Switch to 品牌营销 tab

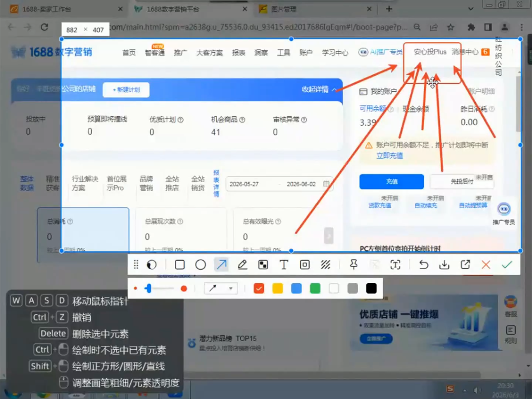[x=146, y=184]
